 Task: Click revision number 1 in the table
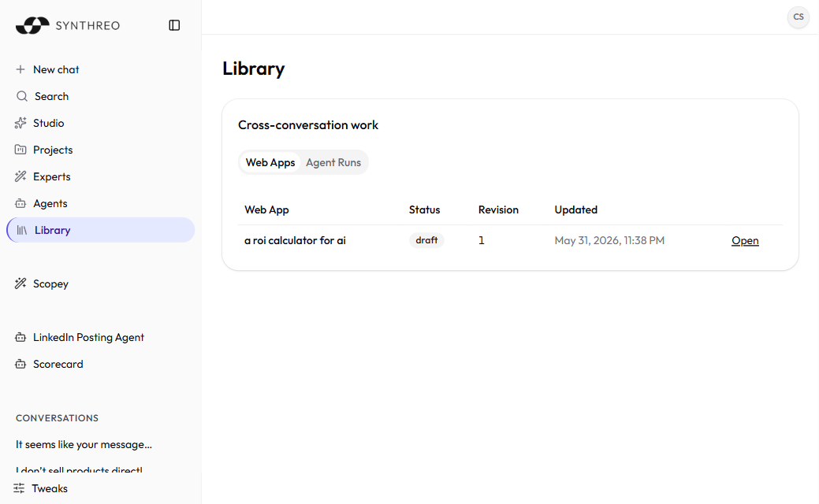481,240
